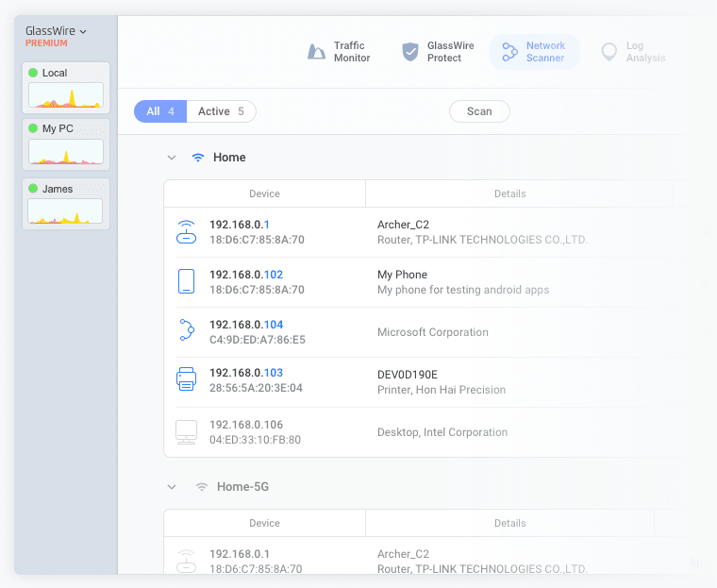The width and height of the screenshot is (717, 588).
Task: Collapse the Home-5G network section
Action: point(172,487)
